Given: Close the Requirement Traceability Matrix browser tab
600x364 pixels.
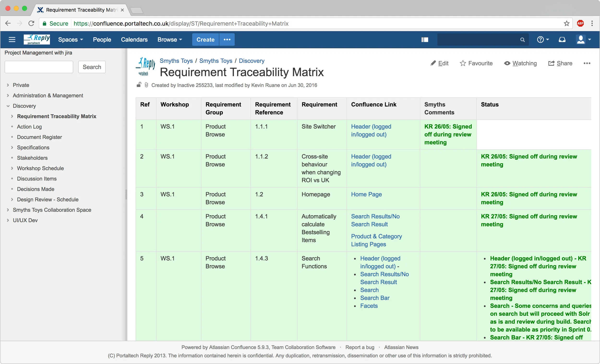Looking at the screenshot, I should pos(122,10).
